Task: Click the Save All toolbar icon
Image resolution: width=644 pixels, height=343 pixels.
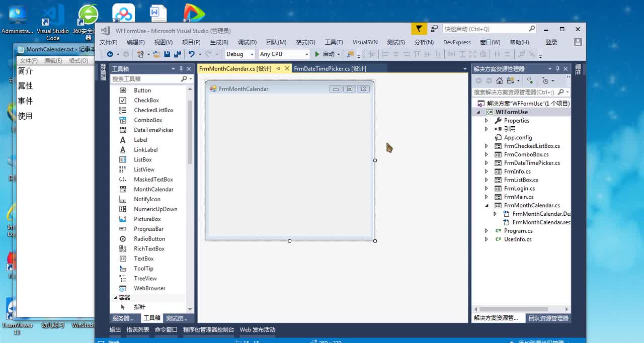Action: [x=177, y=54]
